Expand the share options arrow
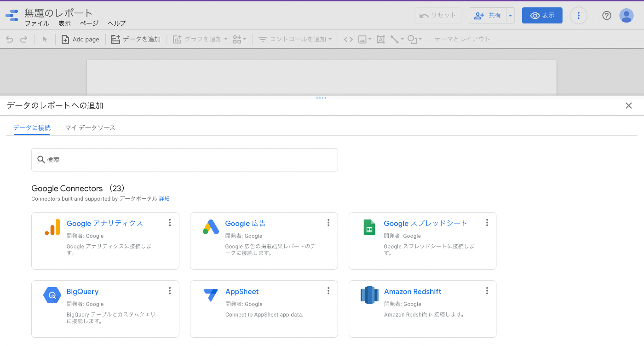The width and height of the screenshot is (644, 346). (x=510, y=16)
